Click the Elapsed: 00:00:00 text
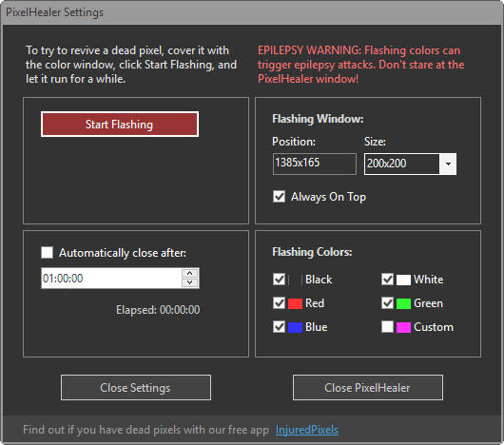 [x=158, y=310]
